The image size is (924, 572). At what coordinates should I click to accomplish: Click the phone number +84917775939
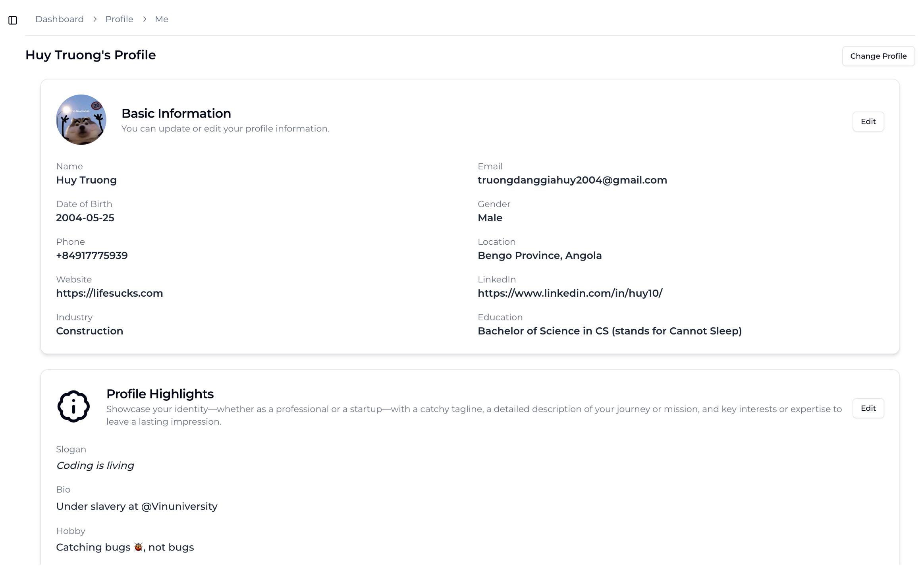tap(92, 255)
